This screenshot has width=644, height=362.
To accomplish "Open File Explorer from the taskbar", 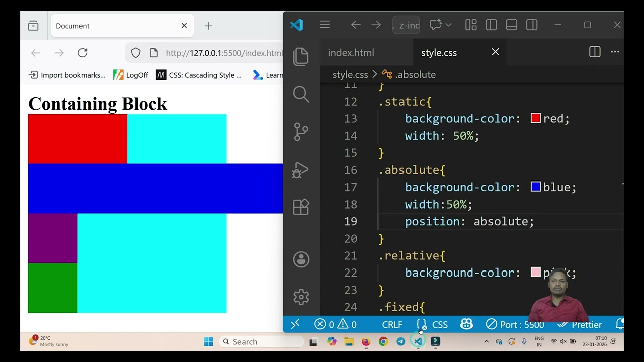I will point(349,342).
